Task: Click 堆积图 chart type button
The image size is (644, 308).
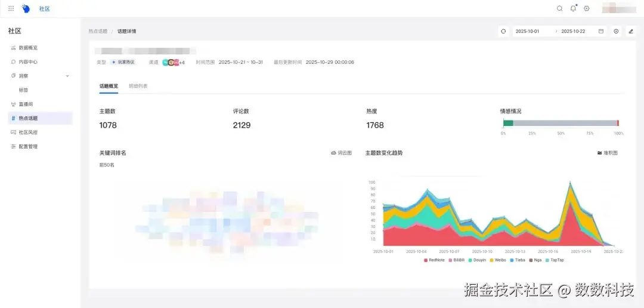Action: coord(608,153)
